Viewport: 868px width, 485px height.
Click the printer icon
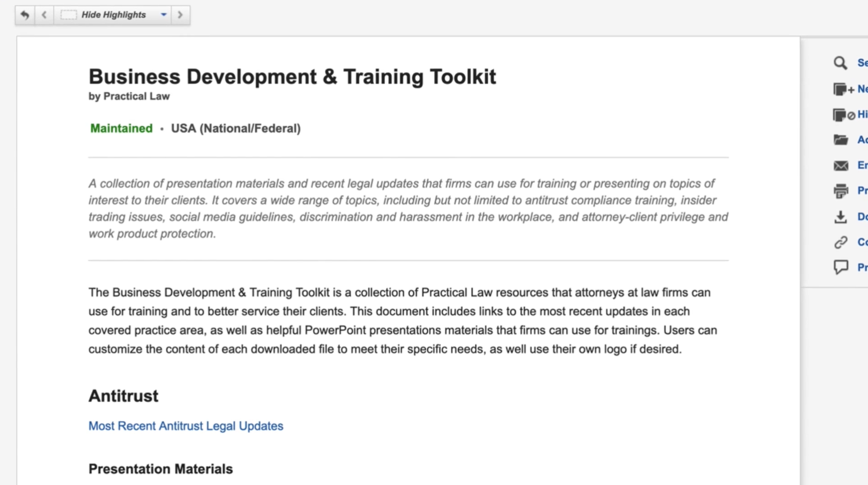click(x=841, y=191)
